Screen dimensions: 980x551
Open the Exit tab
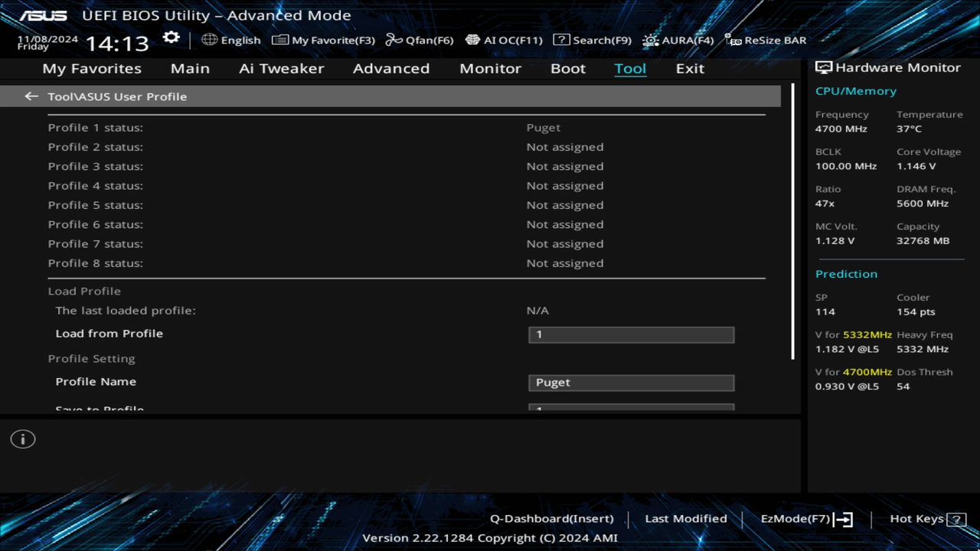point(690,68)
